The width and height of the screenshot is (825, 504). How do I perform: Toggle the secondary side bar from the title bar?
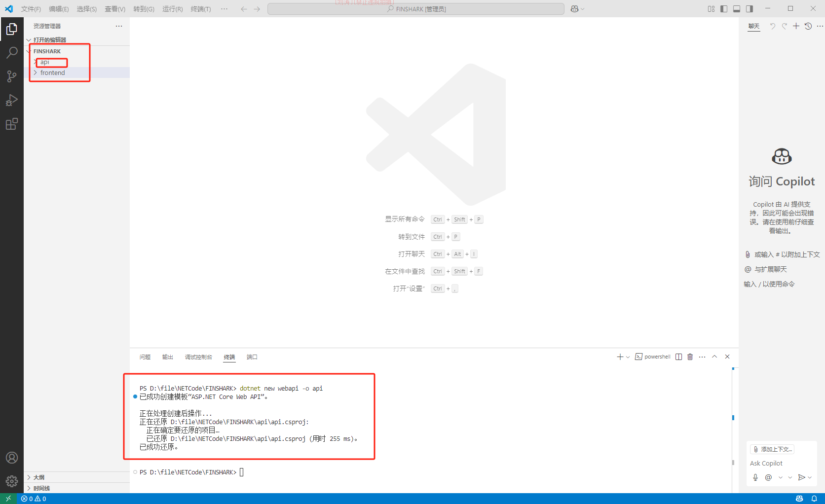[750, 9]
